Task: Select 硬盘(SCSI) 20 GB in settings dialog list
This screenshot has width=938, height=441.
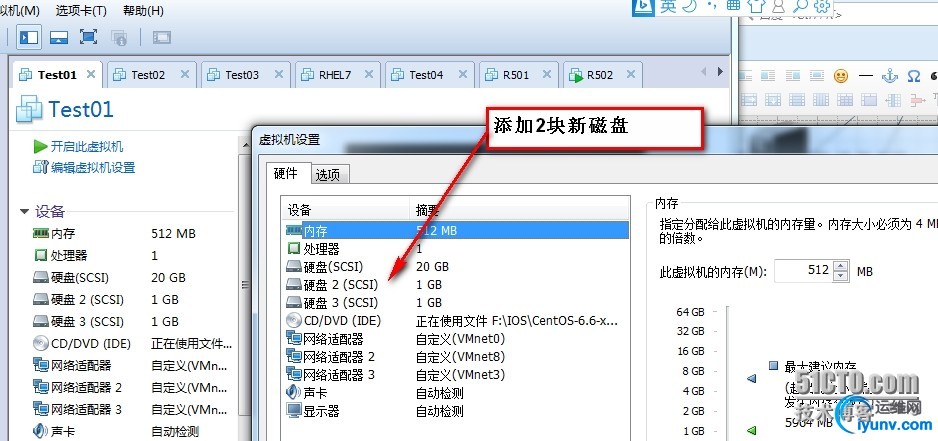Action: (x=457, y=266)
